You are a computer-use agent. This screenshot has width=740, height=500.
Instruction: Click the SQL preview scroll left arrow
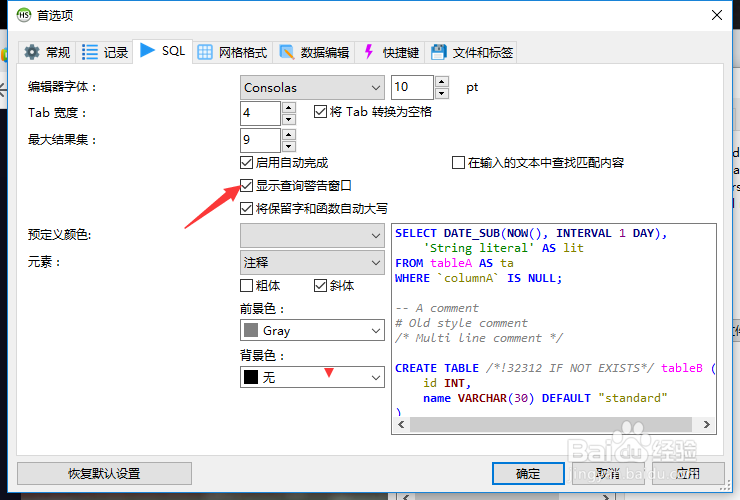click(401, 424)
